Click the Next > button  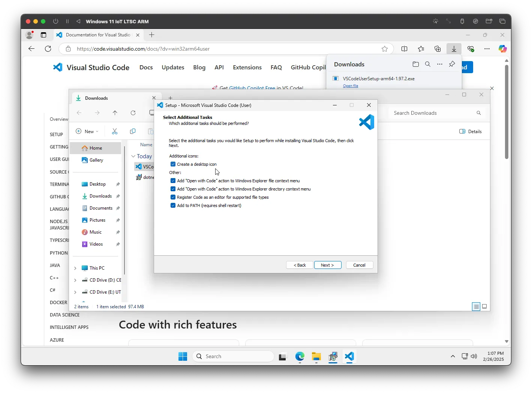click(327, 265)
